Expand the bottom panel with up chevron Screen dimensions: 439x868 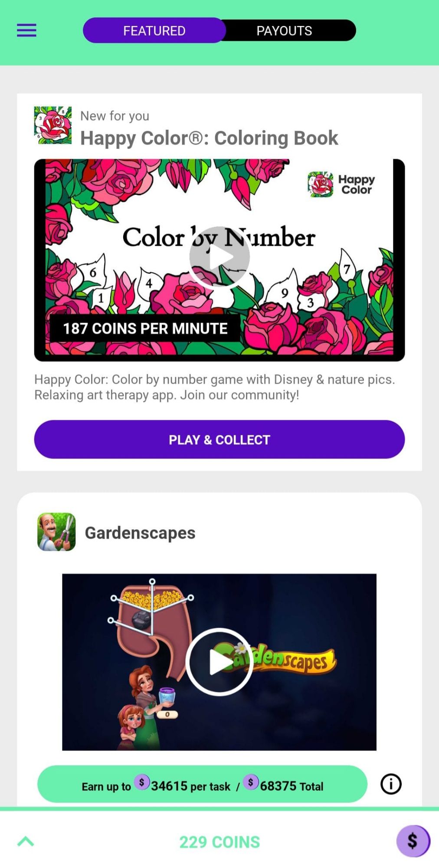26,842
